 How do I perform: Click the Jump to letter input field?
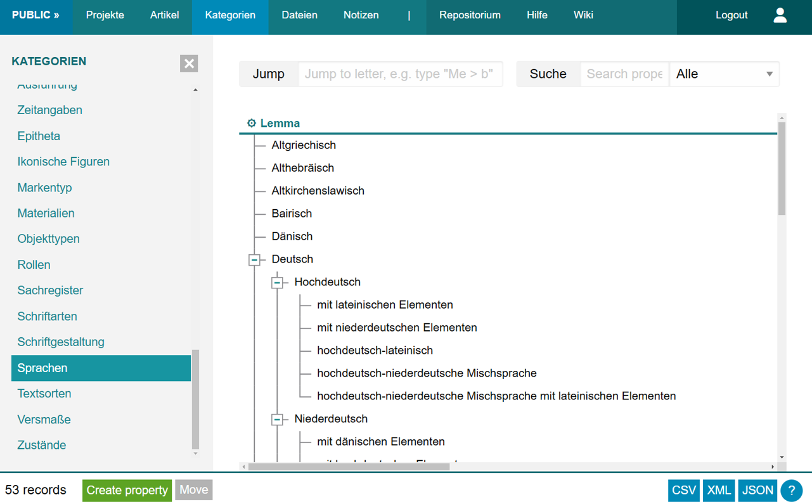401,74
